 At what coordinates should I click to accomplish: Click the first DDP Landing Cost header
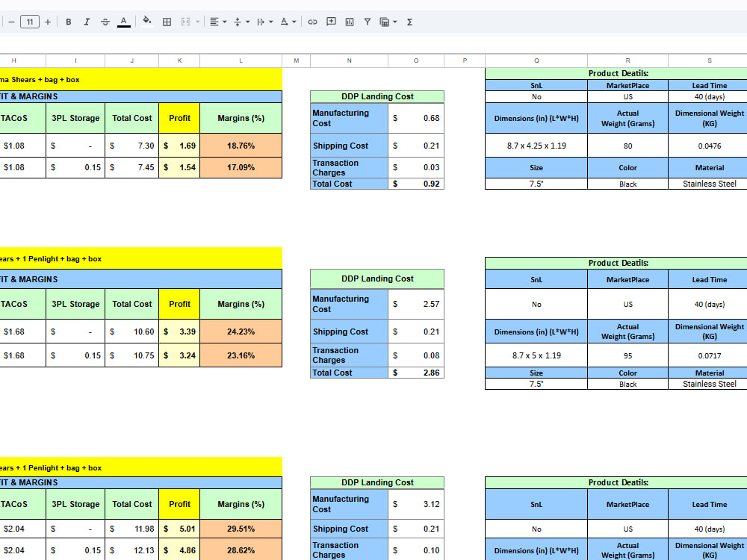click(377, 96)
